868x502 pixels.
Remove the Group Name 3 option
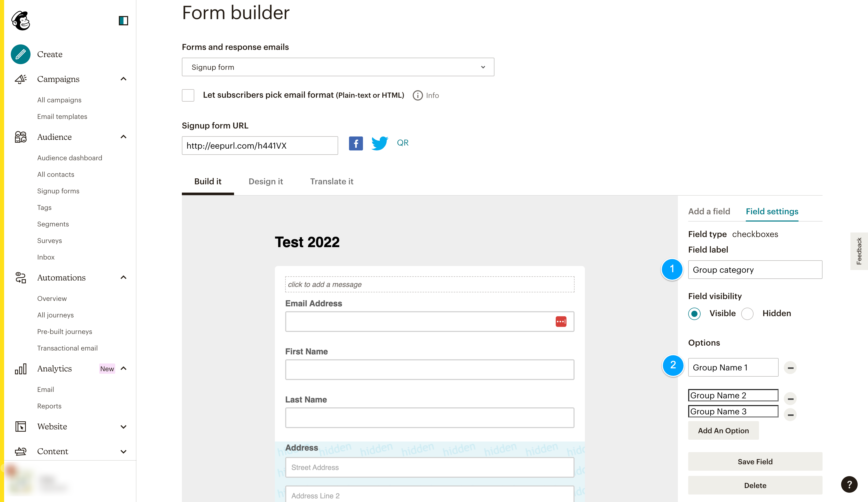pos(790,414)
